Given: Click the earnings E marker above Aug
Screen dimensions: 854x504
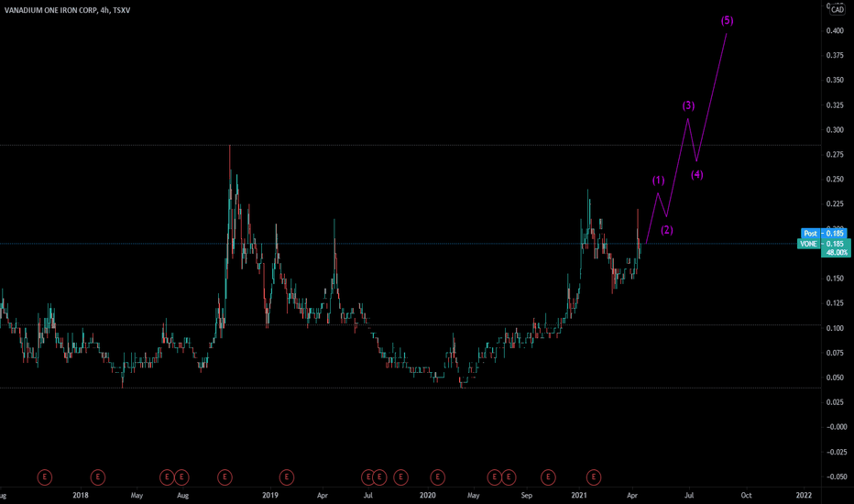Looking at the screenshot, I should coord(181,477).
